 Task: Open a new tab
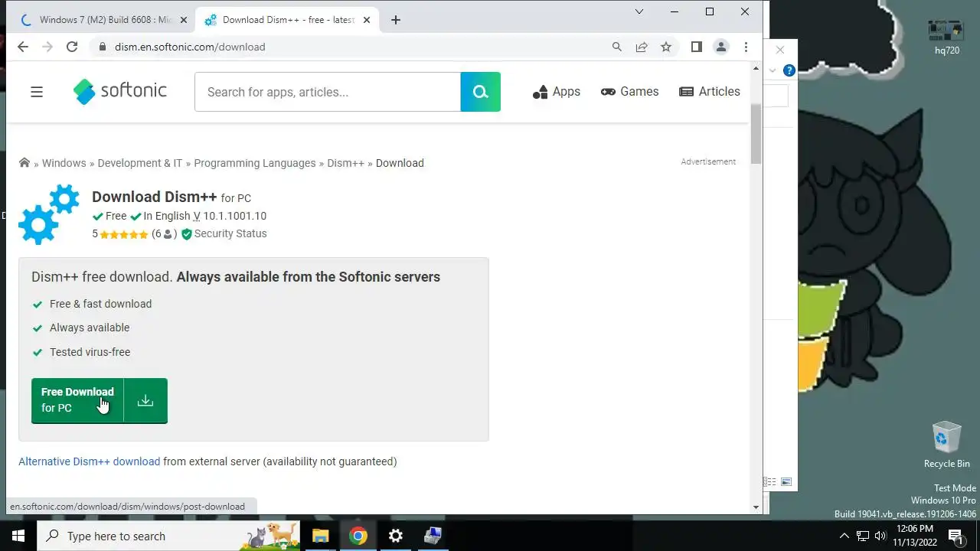click(396, 20)
